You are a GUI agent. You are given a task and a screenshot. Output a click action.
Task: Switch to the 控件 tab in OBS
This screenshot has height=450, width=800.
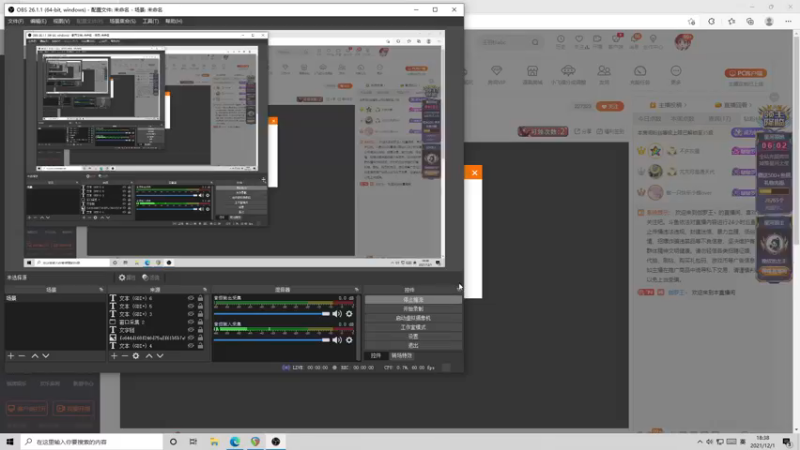point(376,356)
